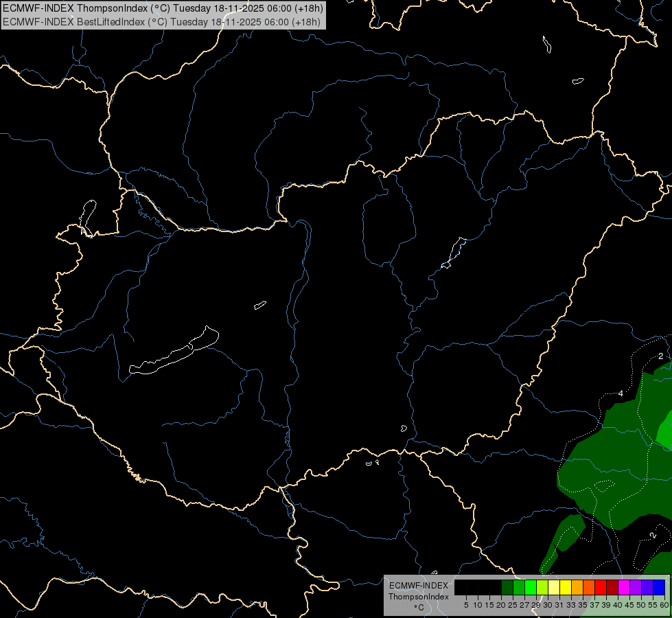This screenshot has width=672, height=618.
Task: Pick the medium green 25–27 legend swatch
Action: coord(519,588)
